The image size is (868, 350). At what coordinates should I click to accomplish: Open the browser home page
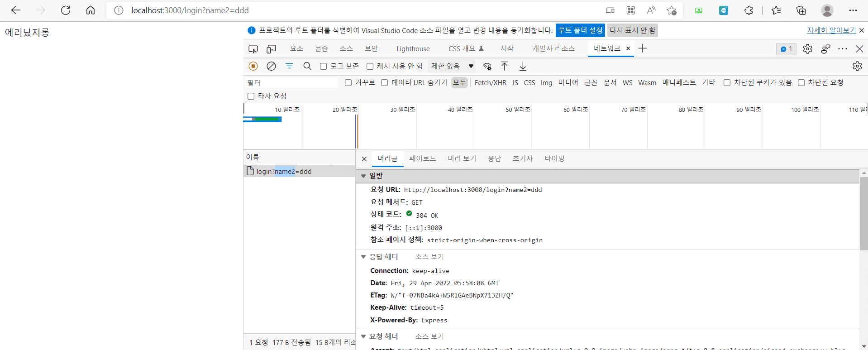point(91,10)
